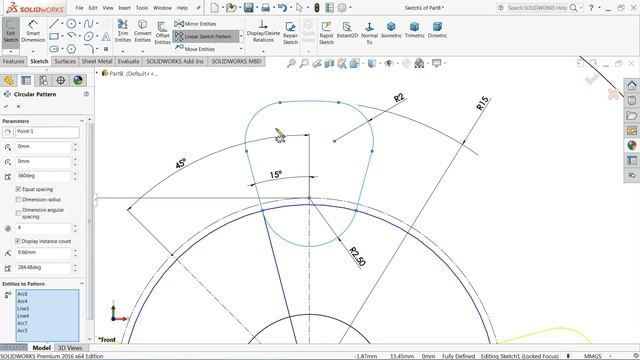
Task: Select the Trim Entities tool
Action: [x=122, y=31]
